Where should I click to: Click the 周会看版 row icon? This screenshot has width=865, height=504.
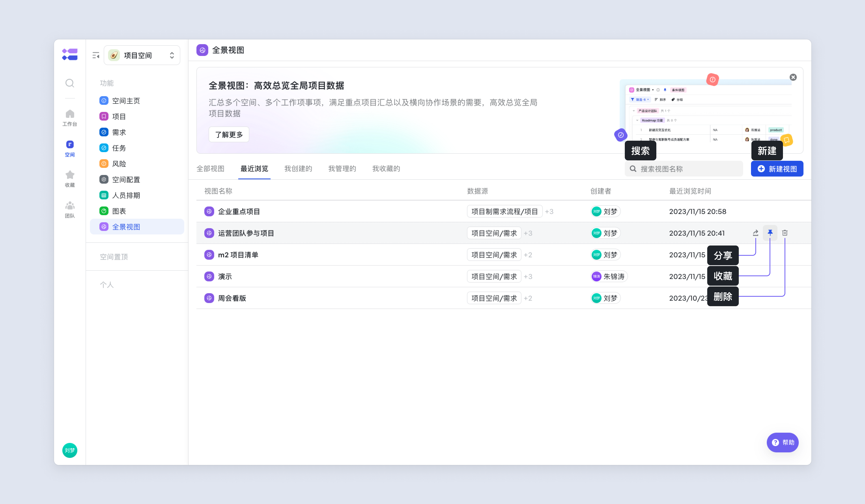pyautogui.click(x=209, y=298)
